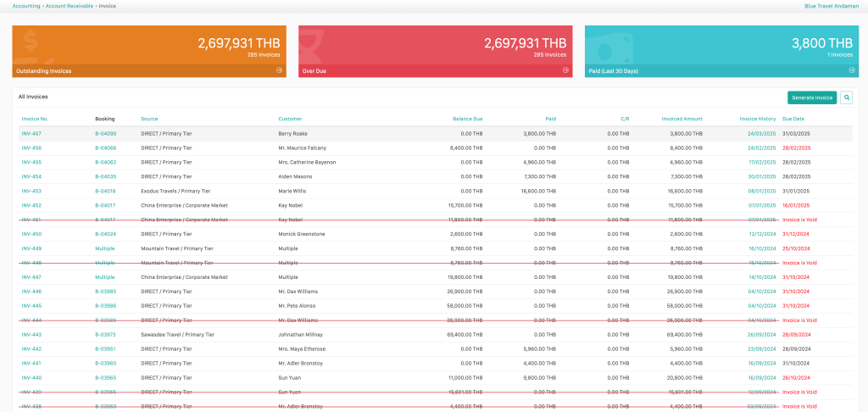Open booking B-03973 for Johnathan Millnay
Image resolution: width=868 pixels, height=412 pixels.
[105, 335]
